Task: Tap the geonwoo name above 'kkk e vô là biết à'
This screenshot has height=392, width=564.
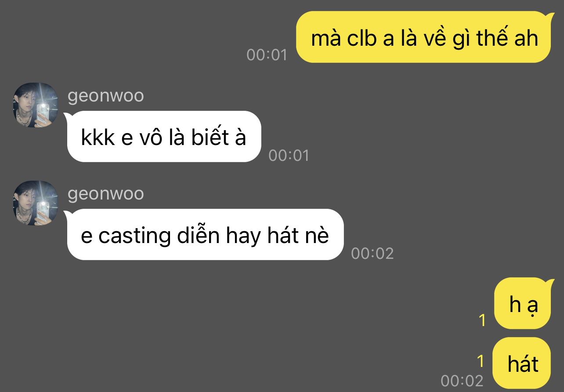Action: click(105, 96)
